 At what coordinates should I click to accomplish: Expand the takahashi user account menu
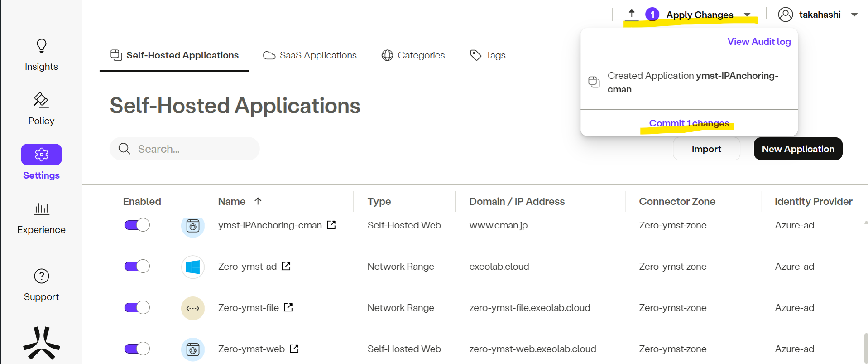point(854,15)
